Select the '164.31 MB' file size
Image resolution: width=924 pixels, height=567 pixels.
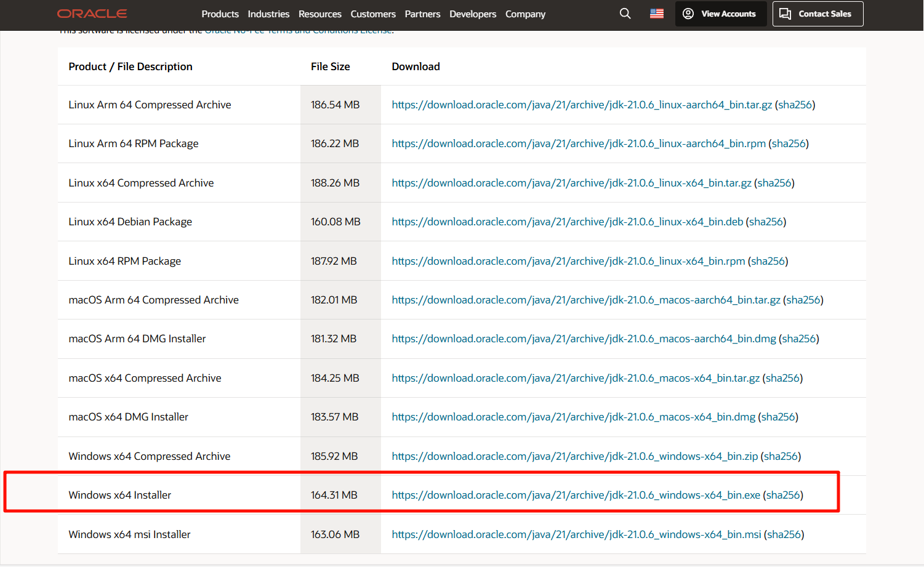334,495
